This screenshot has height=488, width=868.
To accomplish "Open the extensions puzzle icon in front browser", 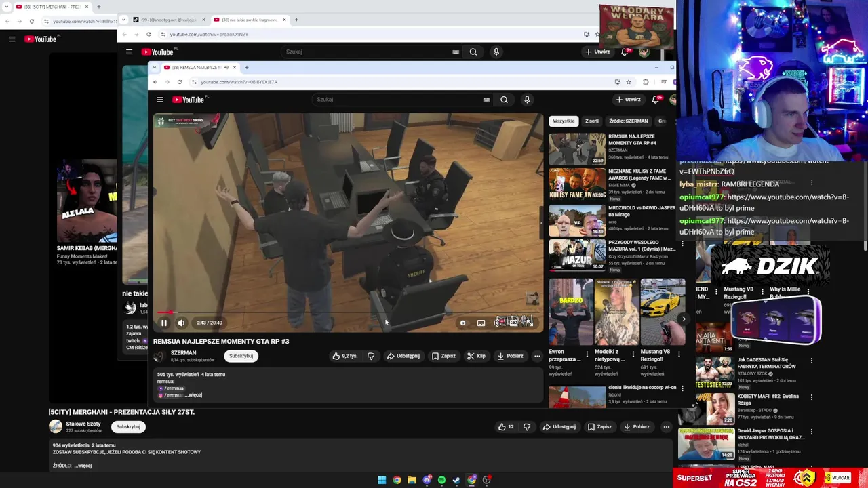I will tap(646, 82).
